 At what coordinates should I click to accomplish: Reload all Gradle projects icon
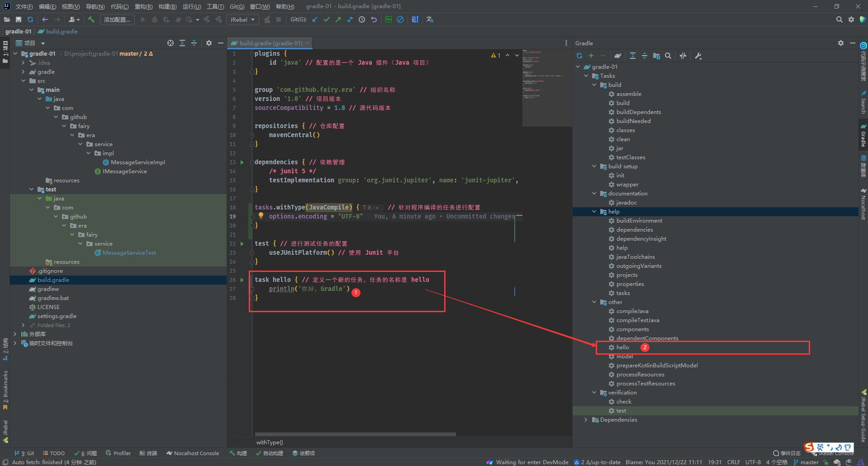[x=579, y=56]
